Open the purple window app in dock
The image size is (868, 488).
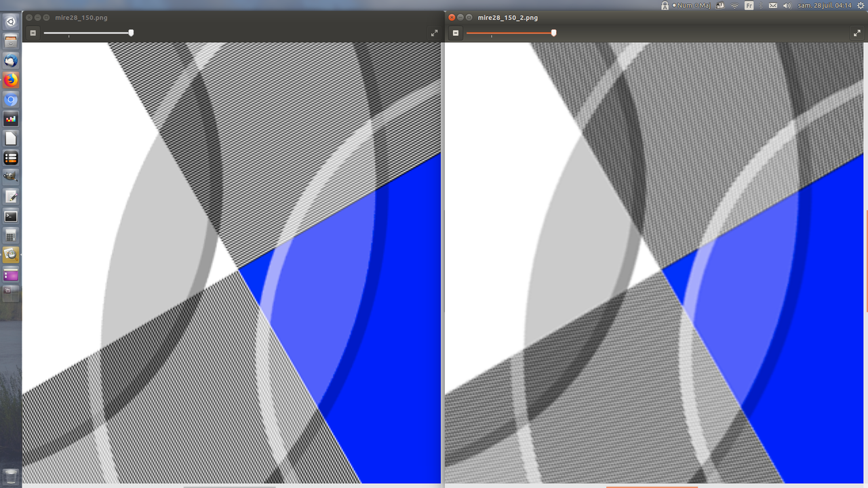[x=10, y=274]
